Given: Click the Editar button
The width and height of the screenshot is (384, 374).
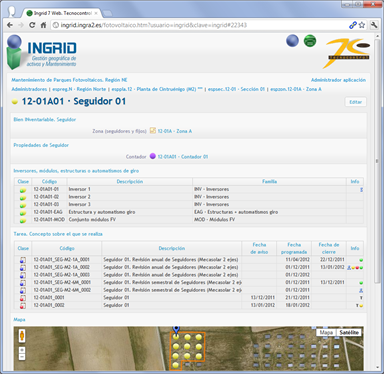Looking at the screenshot, I should pyautogui.click(x=355, y=102).
